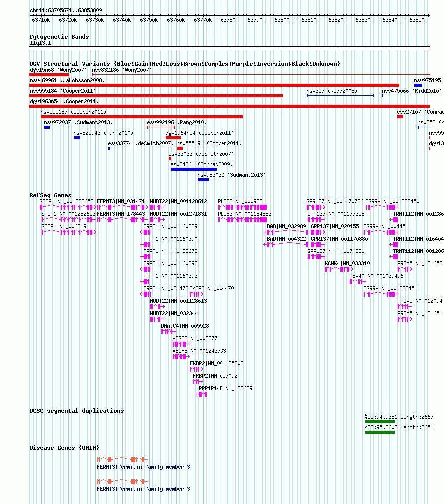Click the PLCB3|NM_000932 gene label
The height and width of the screenshot is (504, 444).
point(240,201)
